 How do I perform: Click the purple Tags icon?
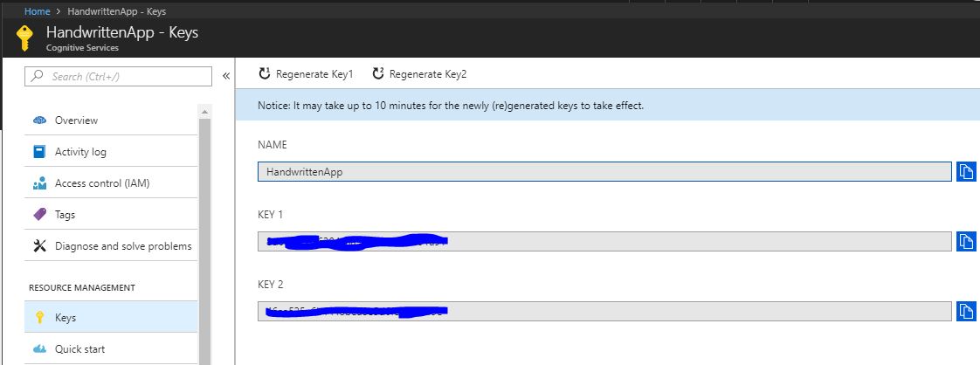tap(39, 215)
